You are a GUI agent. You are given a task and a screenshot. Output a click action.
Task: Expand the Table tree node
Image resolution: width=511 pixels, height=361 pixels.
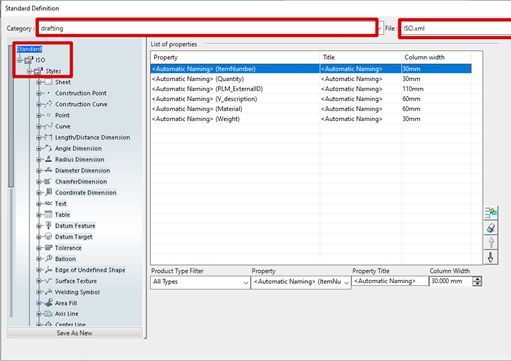(38, 215)
